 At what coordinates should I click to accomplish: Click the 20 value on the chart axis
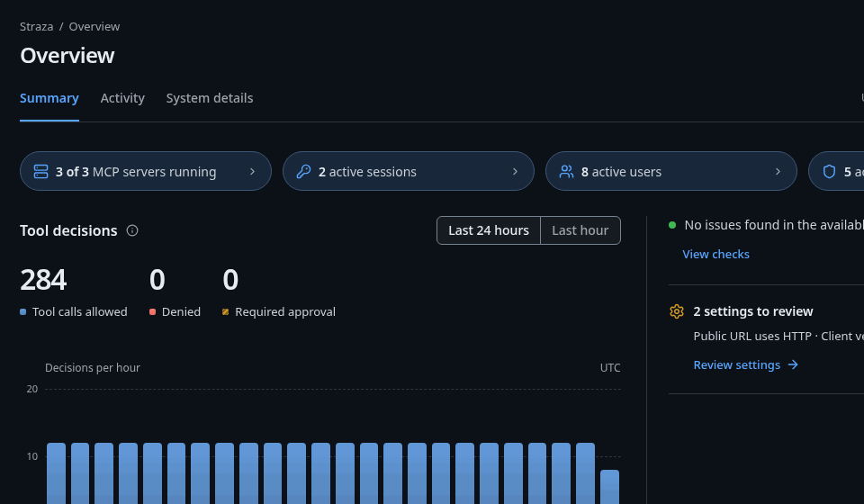[32, 389]
